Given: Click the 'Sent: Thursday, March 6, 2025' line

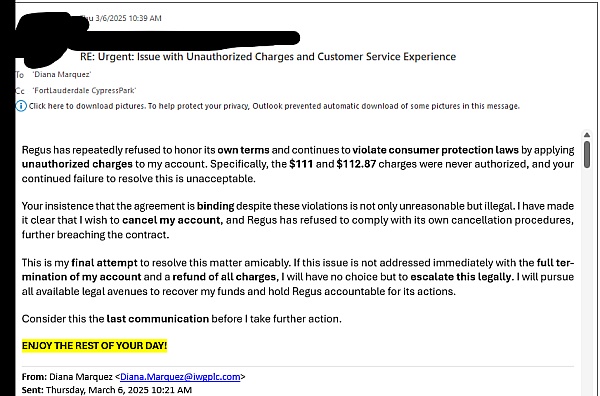Looking at the screenshot, I should 107,390.
